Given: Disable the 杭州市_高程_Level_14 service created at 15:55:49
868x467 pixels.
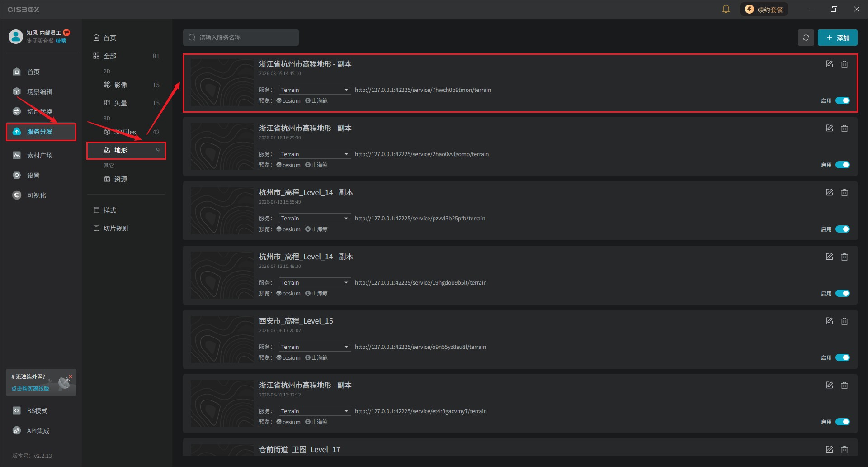Looking at the screenshot, I should [842, 229].
